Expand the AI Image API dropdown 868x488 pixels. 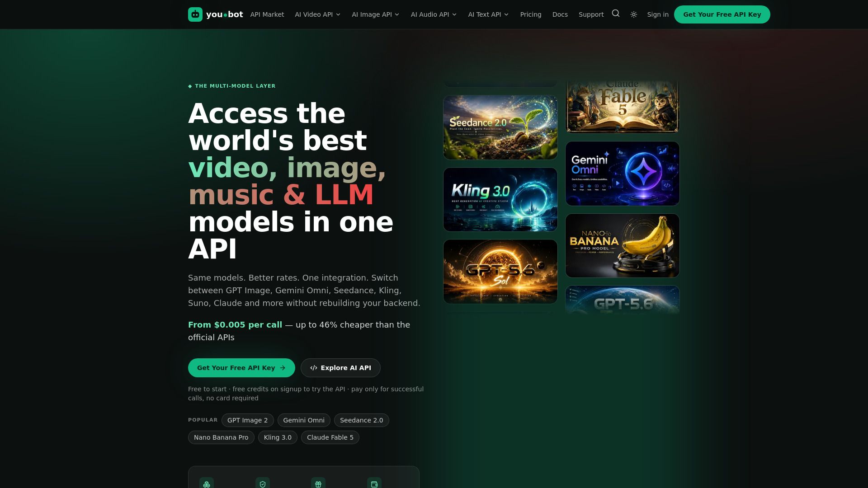(x=376, y=14)
